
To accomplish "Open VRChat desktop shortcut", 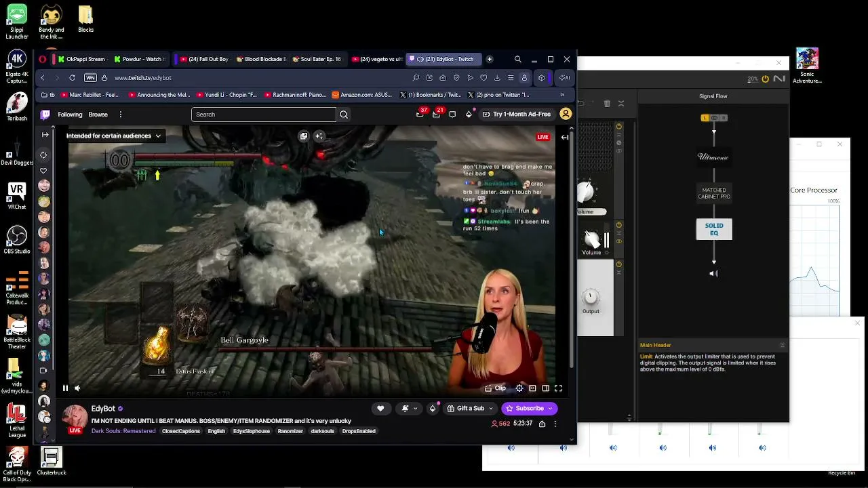I will pyautogui.click(x=17, y=197).
